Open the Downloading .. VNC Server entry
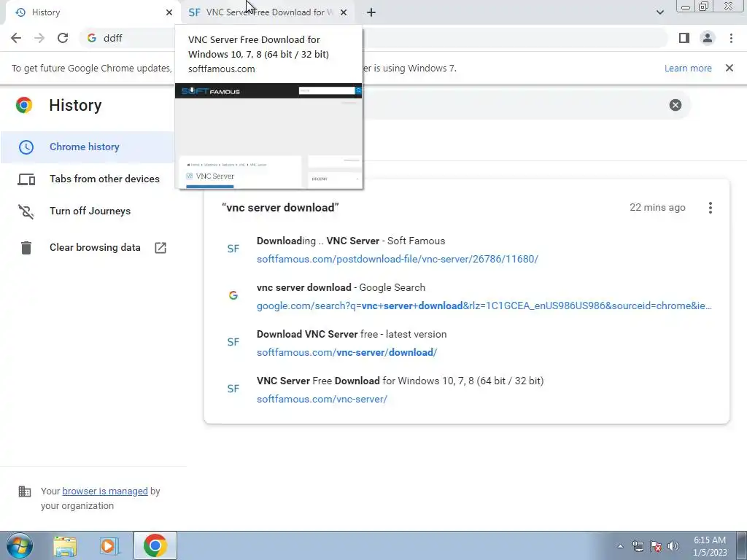 (351, 241)
